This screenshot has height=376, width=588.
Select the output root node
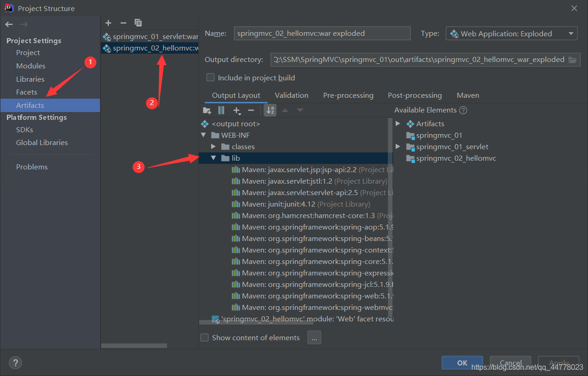click(x=231, y=124)
